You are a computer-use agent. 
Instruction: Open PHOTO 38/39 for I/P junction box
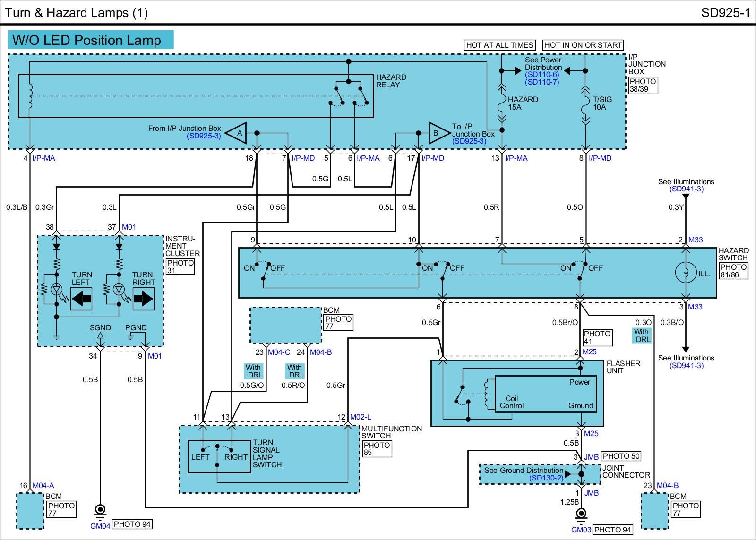643,85
